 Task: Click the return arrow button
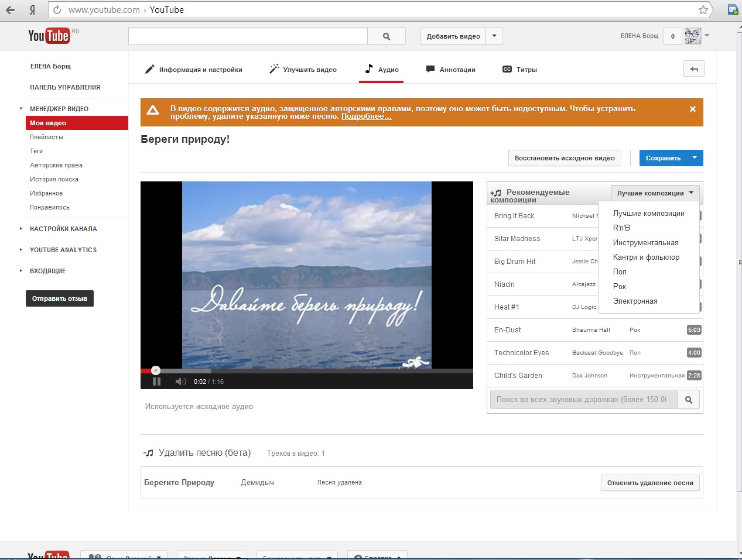pyautogui.click(x=694, y=69)
